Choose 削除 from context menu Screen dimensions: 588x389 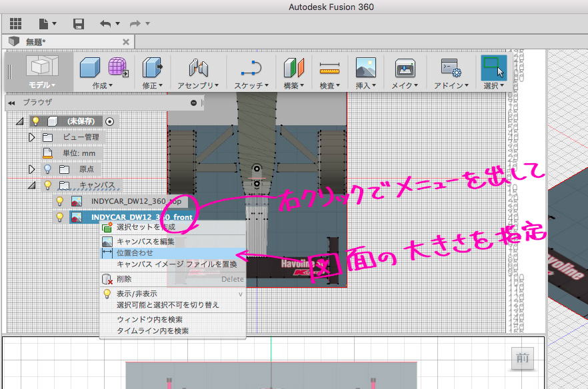click(x=173, y=279)
